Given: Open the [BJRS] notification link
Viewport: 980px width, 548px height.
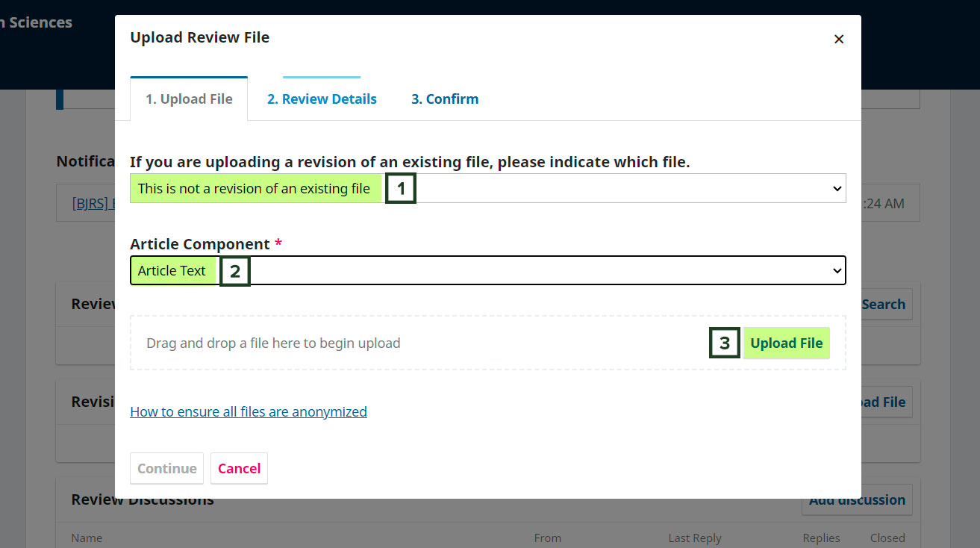Looking at the screenshot, I should point(93,203).
